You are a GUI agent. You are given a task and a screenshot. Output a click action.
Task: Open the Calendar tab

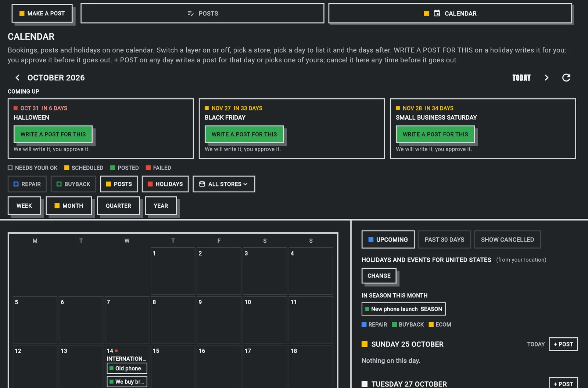pos(450,14)
